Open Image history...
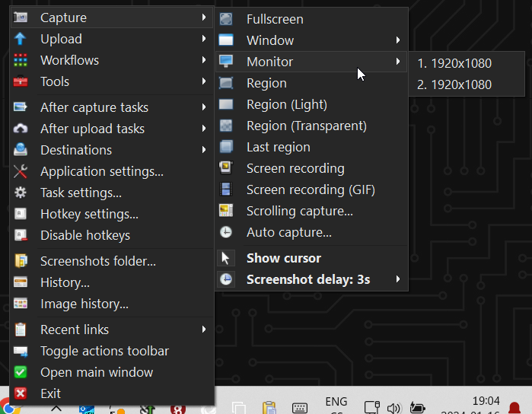Viewport: 532px width, 414px height. coord(84,304)
